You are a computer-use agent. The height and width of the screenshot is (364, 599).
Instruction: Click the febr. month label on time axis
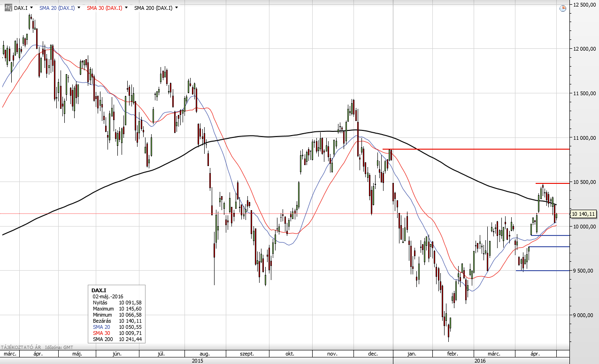pos(453,354)
